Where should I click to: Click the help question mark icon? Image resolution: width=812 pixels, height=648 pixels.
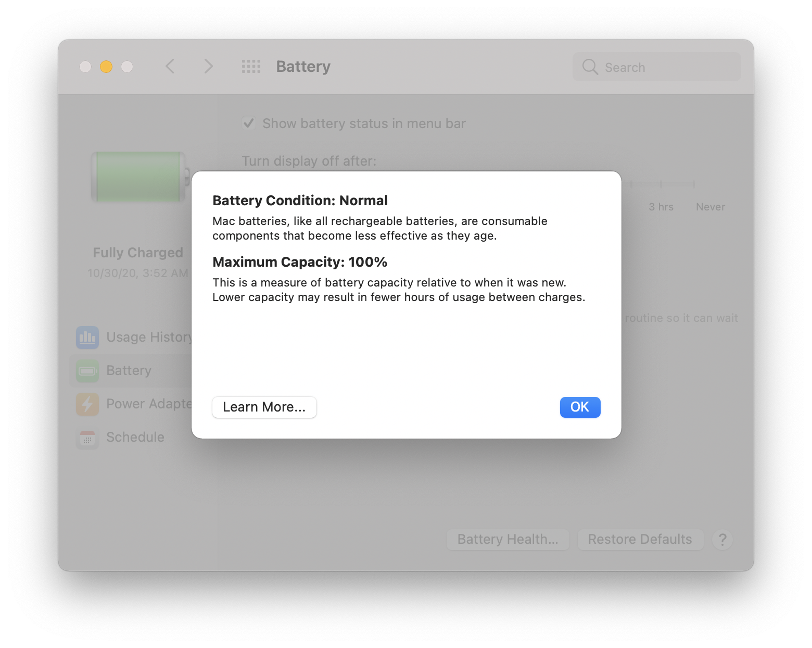[722, 540]
